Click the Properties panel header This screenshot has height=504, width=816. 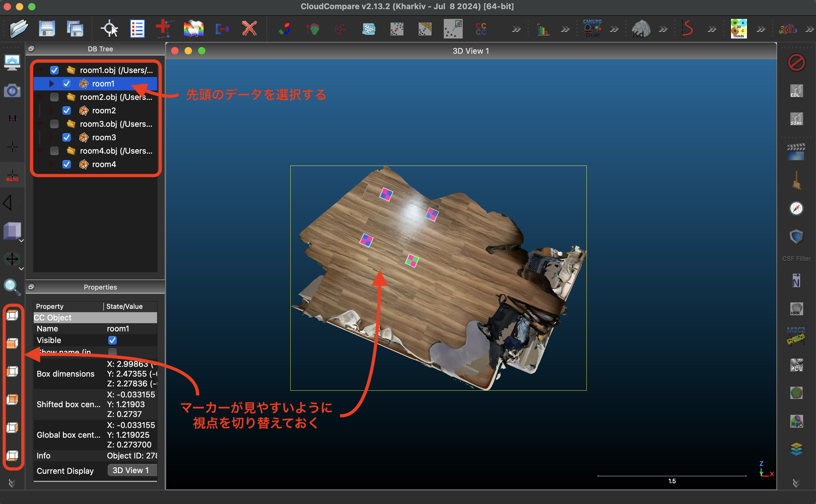click(100, 287)
